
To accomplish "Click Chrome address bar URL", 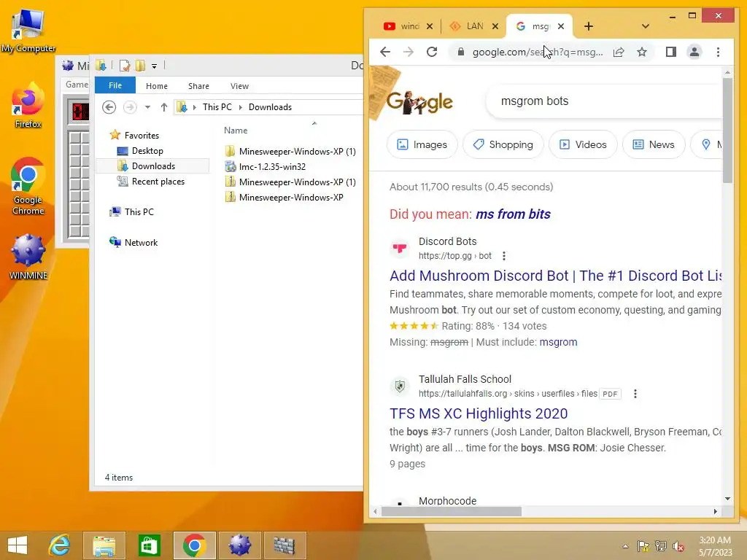I will point(538,52).
